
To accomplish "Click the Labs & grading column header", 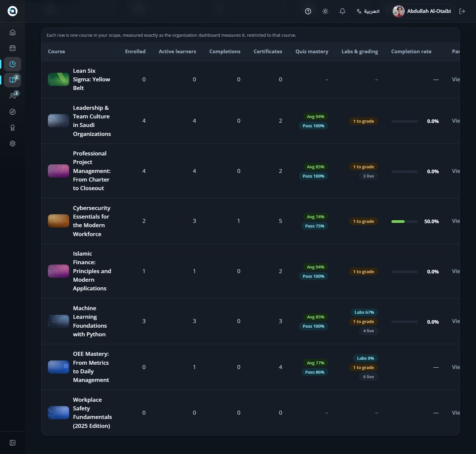I will tap(360, 52).
